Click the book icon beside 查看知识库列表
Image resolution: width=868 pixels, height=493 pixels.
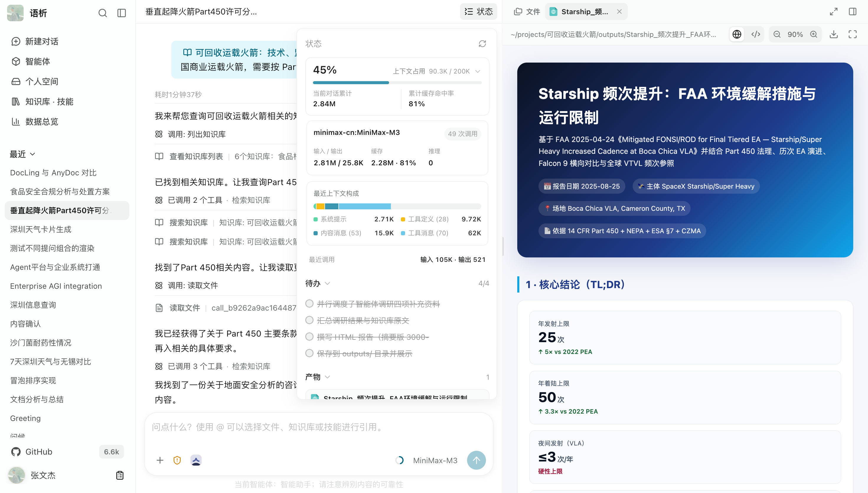point(159,156)
